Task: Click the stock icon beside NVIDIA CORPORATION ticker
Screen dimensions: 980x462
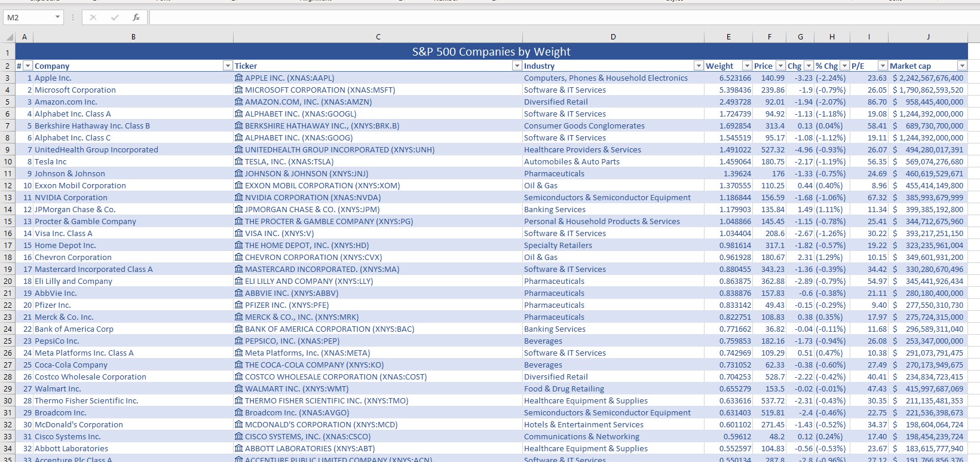Action: 239,197
